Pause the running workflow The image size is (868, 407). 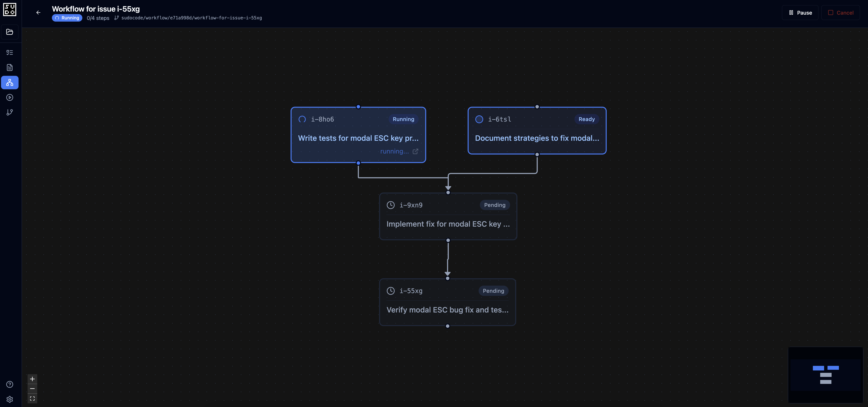click(800, 12)
